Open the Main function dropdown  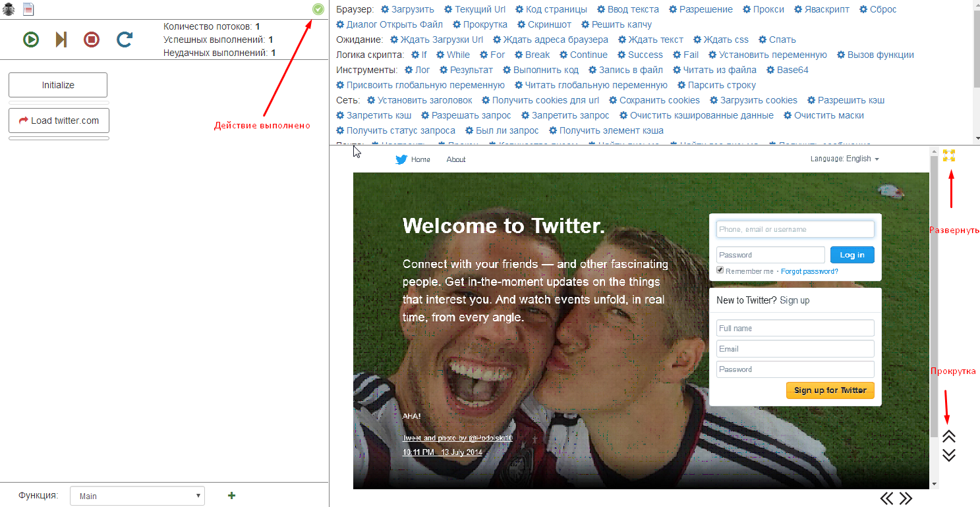[x=137, y=496]
